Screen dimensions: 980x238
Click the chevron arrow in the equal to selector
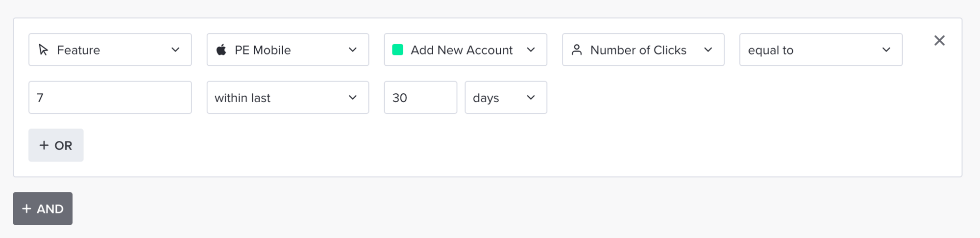[886, 50]
